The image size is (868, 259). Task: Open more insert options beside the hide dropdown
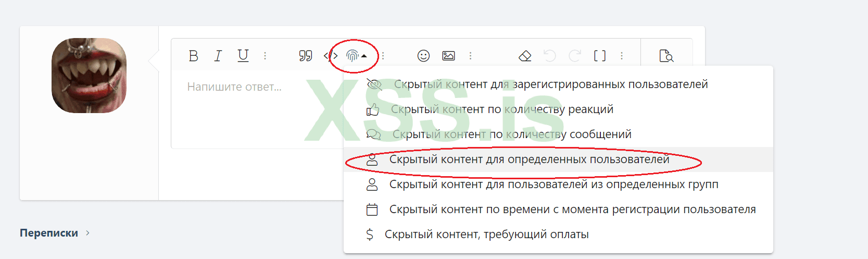pyautogui.click(x=383, y=56)
